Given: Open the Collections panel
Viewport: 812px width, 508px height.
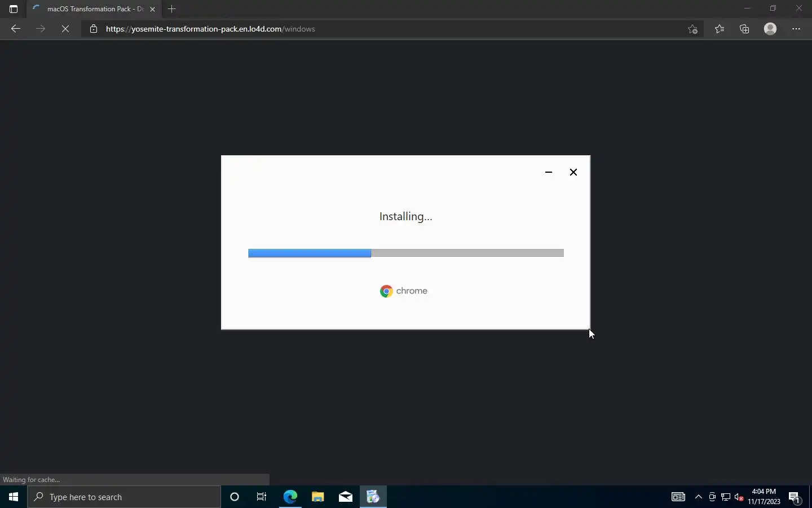Looking at the screenshot, I should pyautogui.click(x=744, y=29).
